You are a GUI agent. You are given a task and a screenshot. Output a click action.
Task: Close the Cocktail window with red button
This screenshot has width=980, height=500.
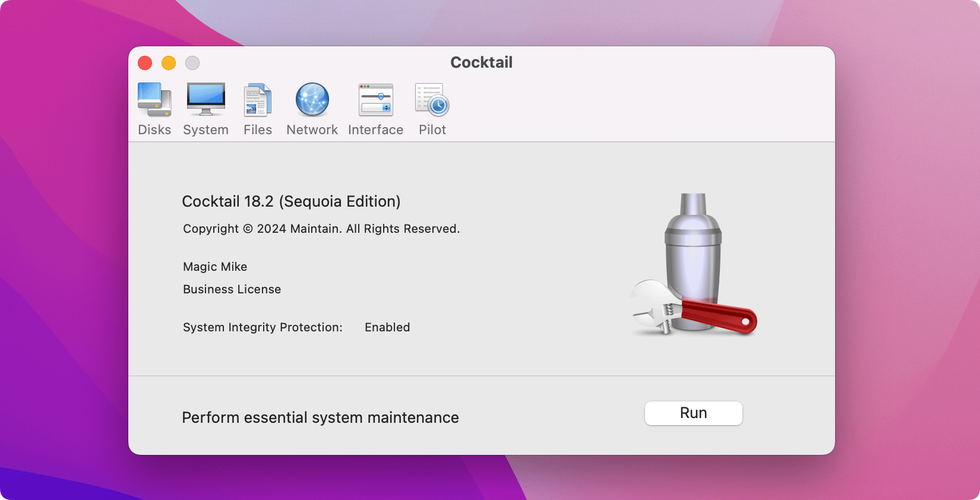pyautogui.click(x=145, y=63)
